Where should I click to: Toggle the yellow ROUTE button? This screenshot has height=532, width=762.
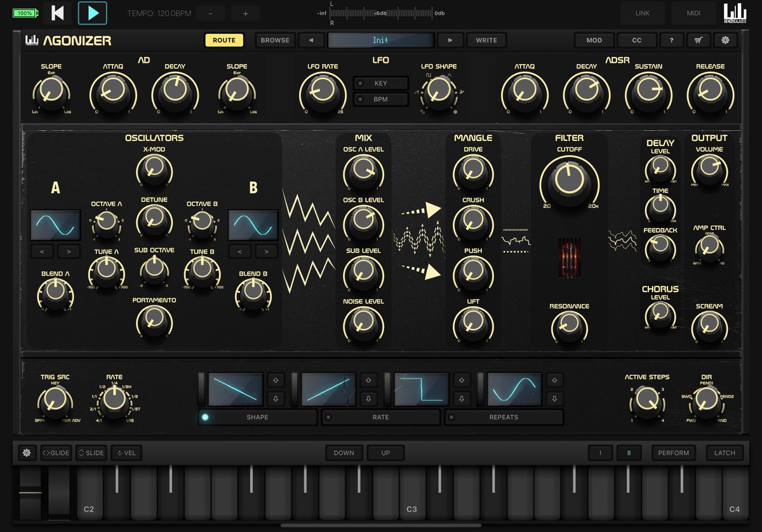tap(224, 40)
